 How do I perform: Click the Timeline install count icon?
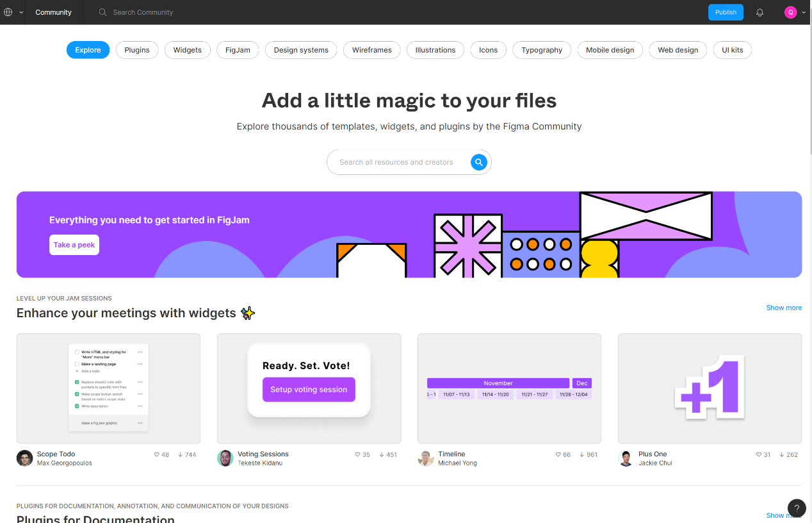[x=582, y=454]
